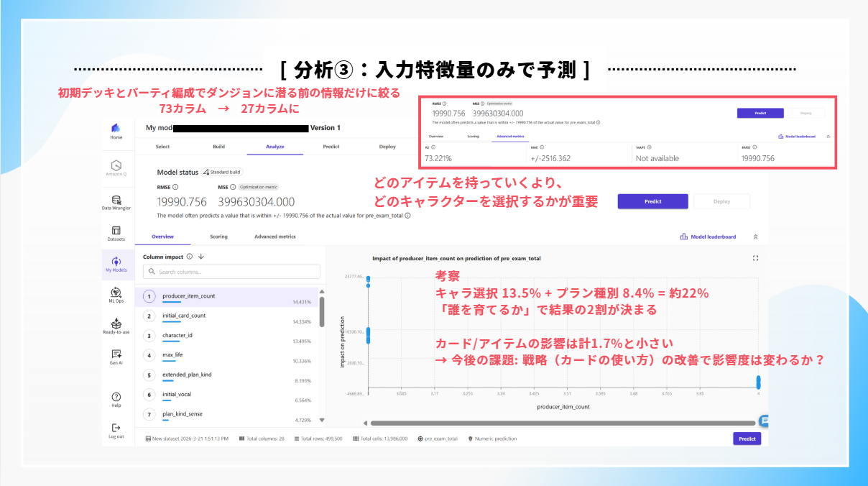This screenshot has height=486, width=868.
Task: Switch to the Predict step tab
Action: tap(331, 147)
